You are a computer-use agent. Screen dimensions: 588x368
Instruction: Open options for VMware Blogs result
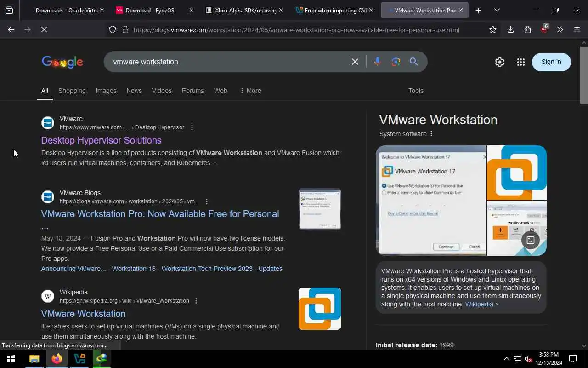click(207, 201)
